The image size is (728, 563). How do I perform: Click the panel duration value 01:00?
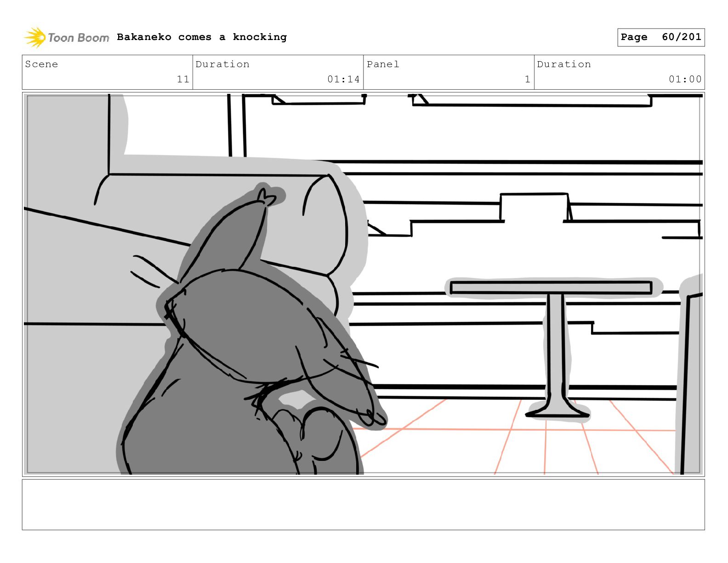[x=685, y=79]
